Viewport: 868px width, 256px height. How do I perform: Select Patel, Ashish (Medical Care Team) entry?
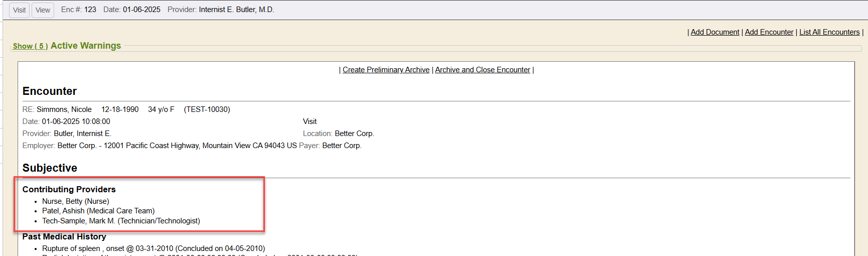tap(98, 211)
